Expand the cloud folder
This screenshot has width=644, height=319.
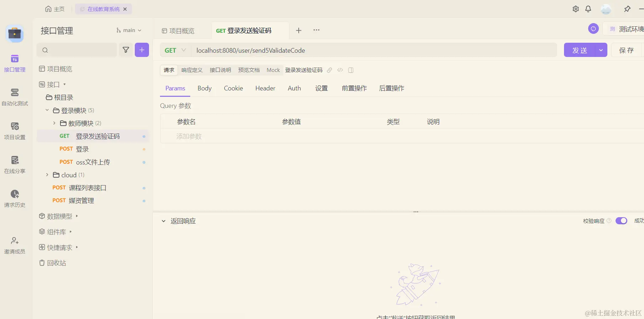pos(47,175)
